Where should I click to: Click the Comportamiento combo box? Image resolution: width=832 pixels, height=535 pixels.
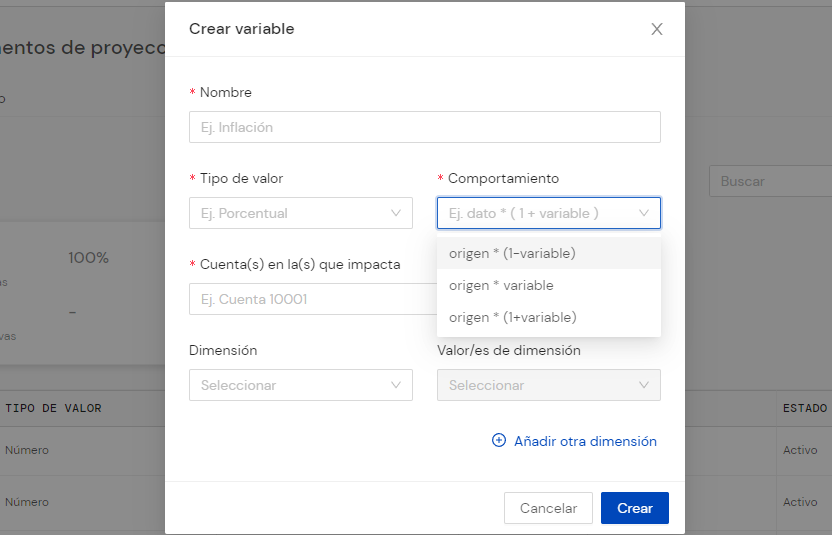549,213
